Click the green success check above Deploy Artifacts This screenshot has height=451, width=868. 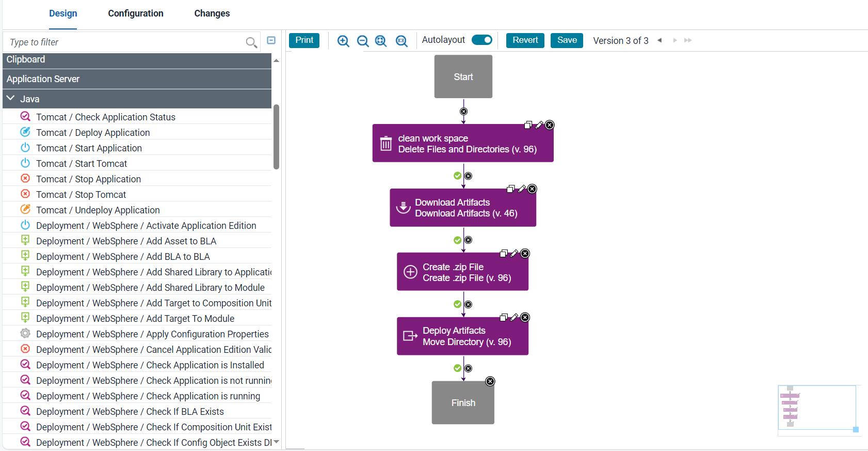pyautogui.click(x=457, y=304)
